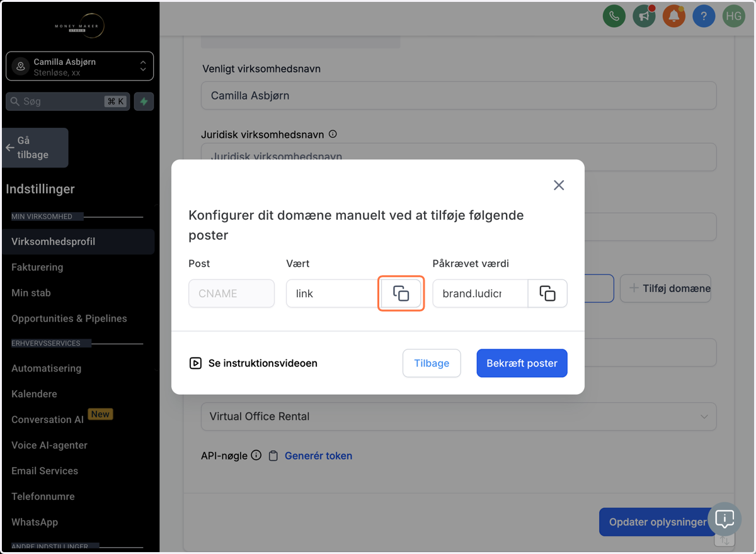Click the Påkrævet værdi input field
The image size is (756, 554).
point(480,293)
